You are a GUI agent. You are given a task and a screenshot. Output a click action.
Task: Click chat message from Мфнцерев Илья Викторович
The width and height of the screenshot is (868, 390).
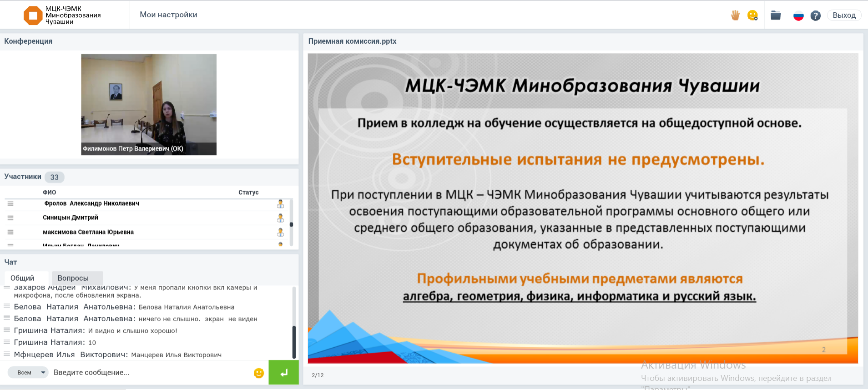(x=118, y=355)
